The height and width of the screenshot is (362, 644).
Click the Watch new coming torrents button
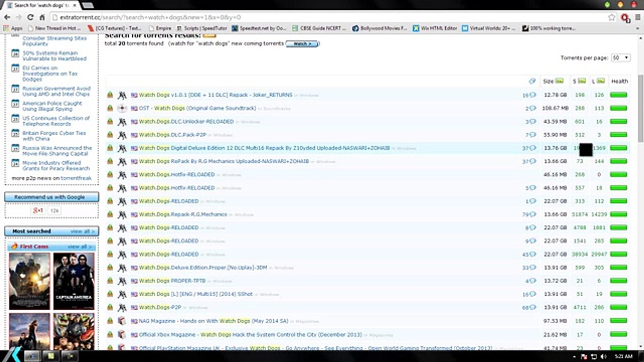coord(302,44)
